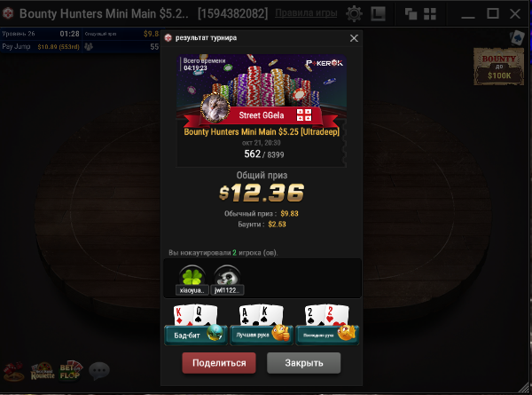Click the Поделиться share button

(x=219, y=363)
